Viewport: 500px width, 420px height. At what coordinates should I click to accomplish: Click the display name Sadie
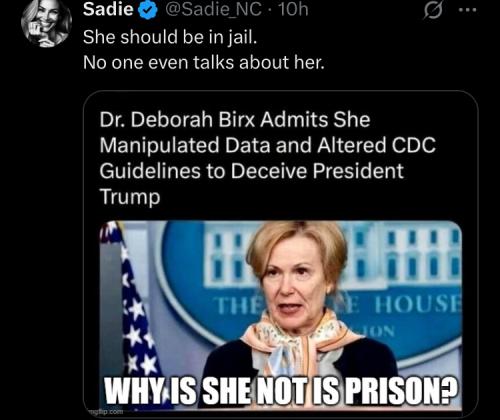click(x=108, y=9)
